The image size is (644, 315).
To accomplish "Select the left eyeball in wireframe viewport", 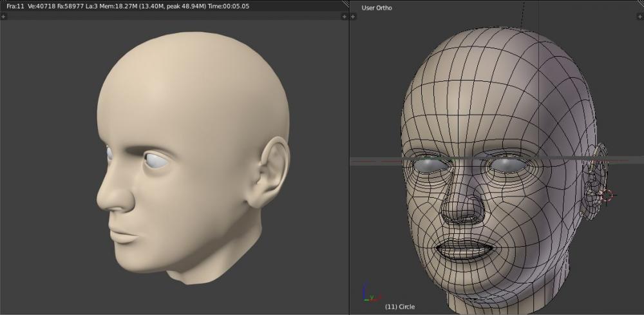I will pos(430,166).
